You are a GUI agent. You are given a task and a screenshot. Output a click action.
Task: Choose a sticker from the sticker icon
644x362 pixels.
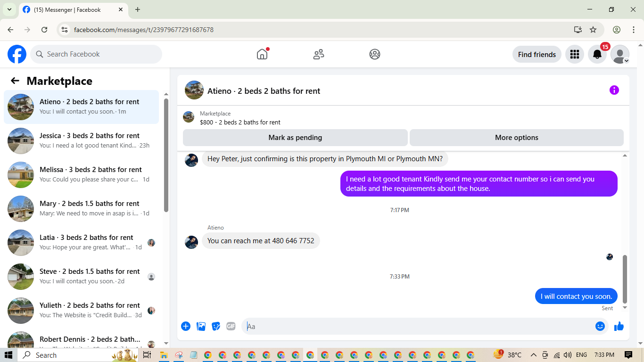216,326
